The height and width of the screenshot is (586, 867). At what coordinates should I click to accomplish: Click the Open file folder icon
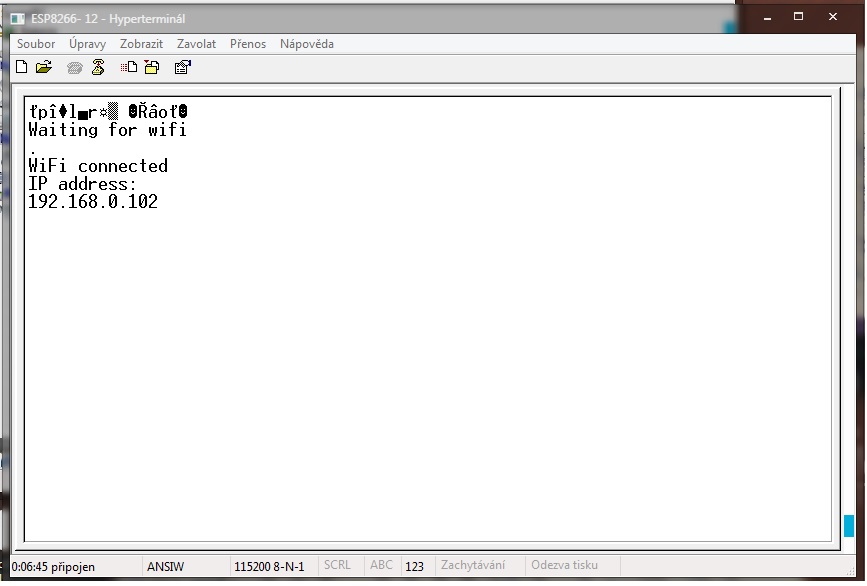[x=43, y=68]
